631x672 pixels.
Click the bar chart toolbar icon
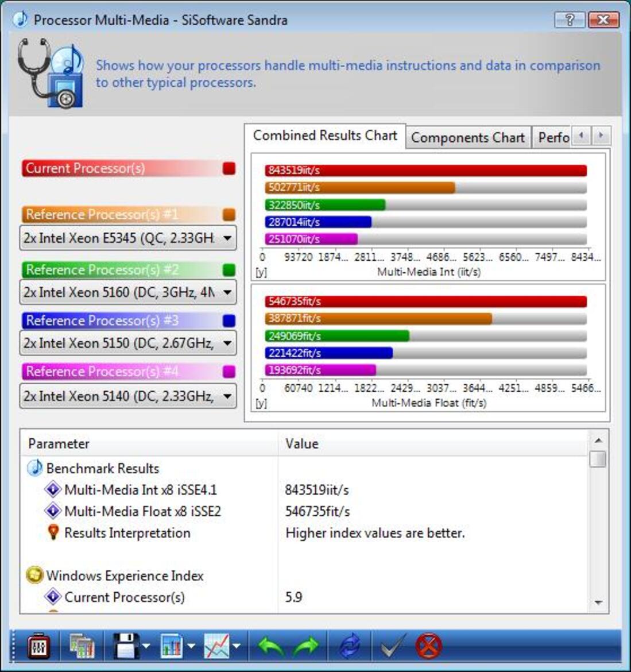(x=172, y=646)
